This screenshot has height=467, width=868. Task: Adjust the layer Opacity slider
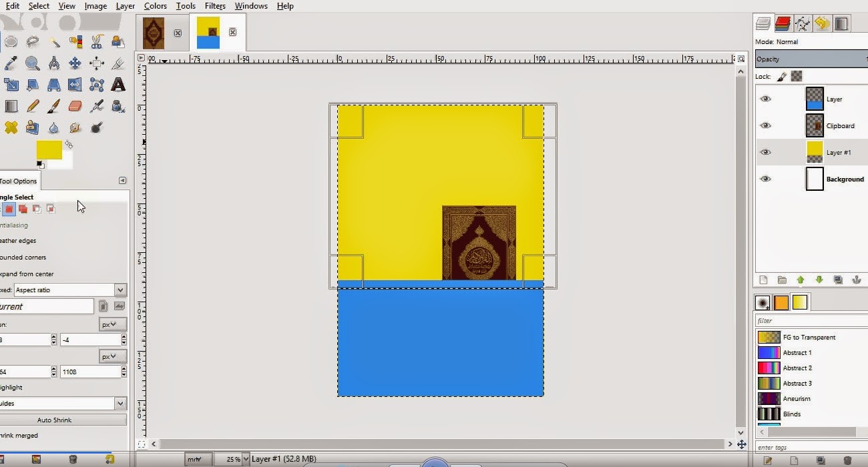pos(811,59)
